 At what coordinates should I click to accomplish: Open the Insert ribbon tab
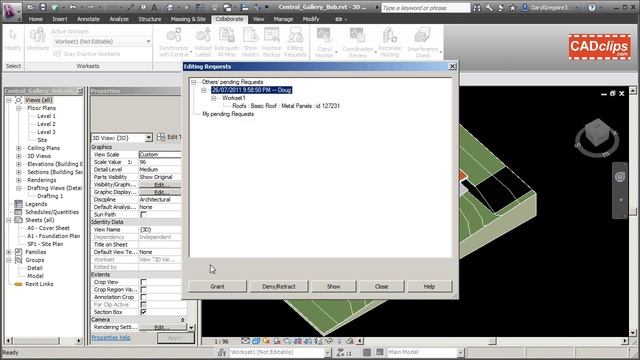pyautogui.click(x=60, y=19)
